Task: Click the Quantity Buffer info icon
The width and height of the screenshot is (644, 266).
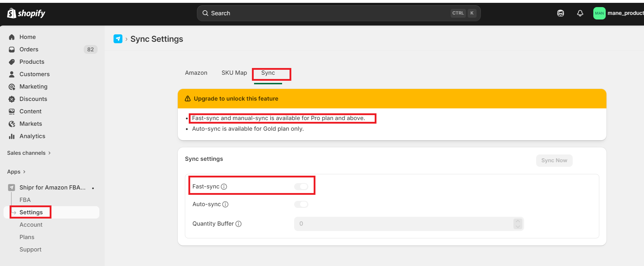Action: pos(238,224)
